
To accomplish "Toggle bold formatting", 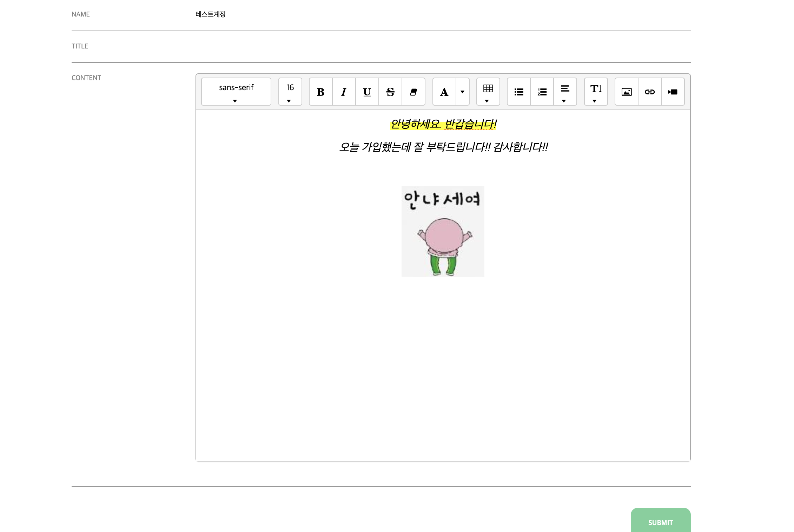I will pos(320,92).
